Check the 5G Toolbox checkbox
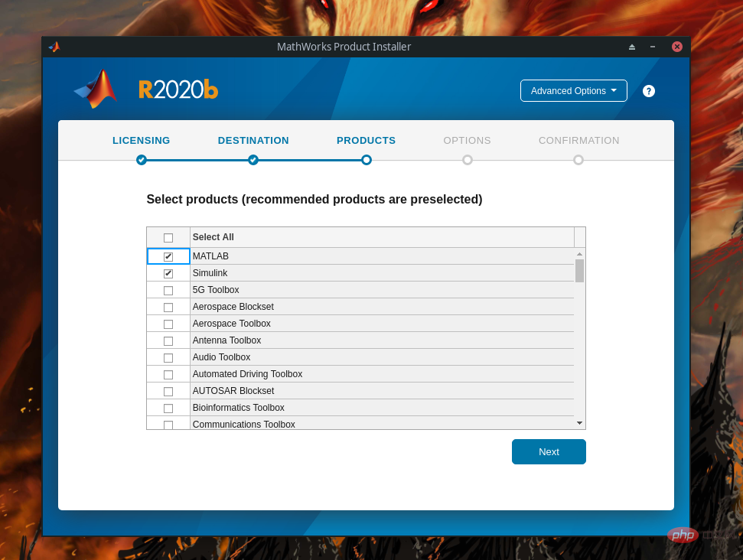This screenshot has width=743, height=560. tap(168, 291)
